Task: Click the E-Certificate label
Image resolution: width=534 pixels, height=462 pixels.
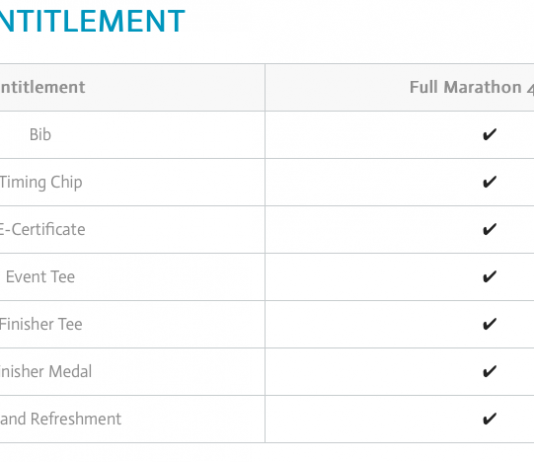Action: click(x=42, y=229)
